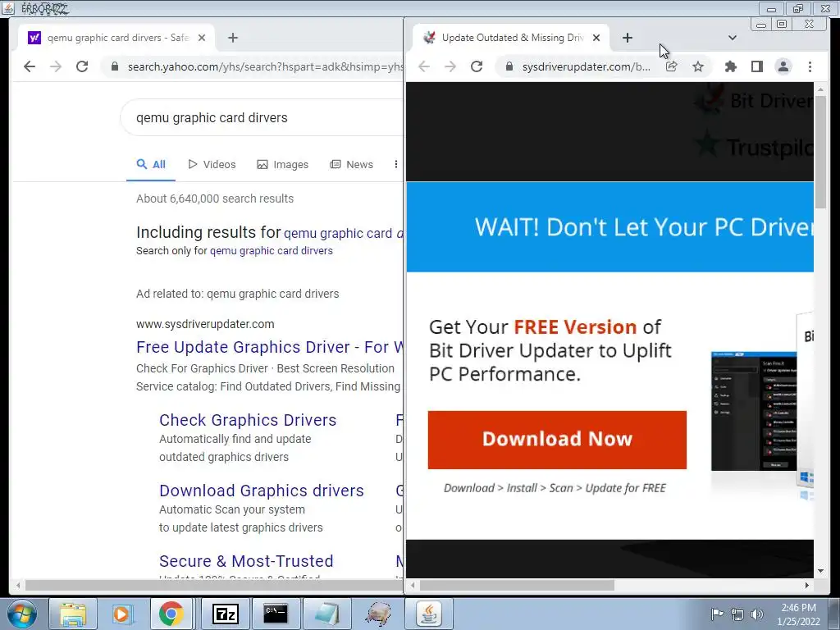Open 'Free Update Graphics Driver' ad link
Viewport: 840px width, 630px height.
269,347
